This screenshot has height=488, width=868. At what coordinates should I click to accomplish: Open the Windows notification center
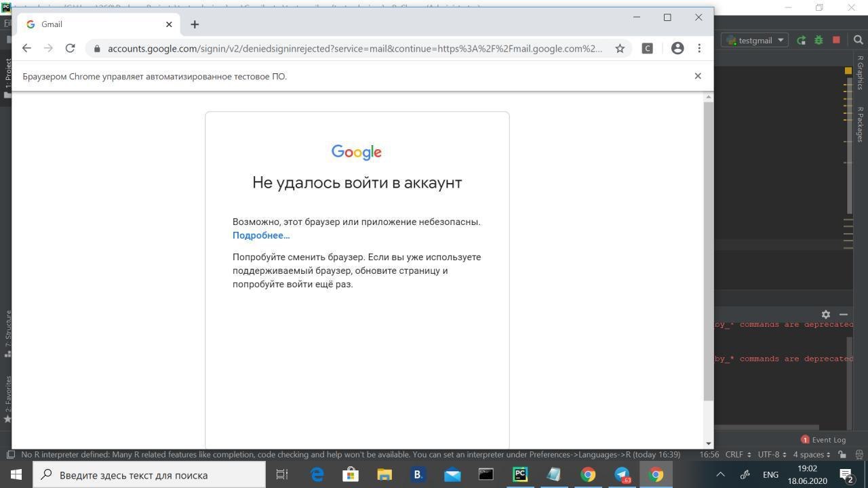click(846, 474)
